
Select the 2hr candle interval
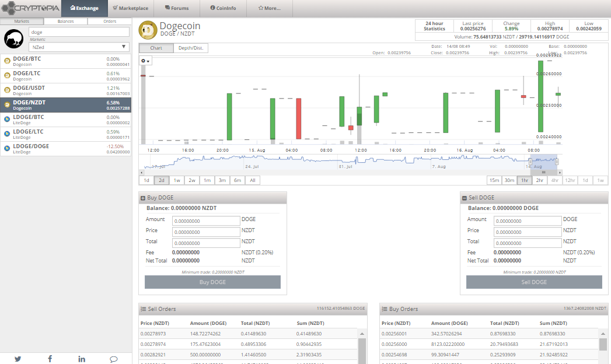point(540,180)
